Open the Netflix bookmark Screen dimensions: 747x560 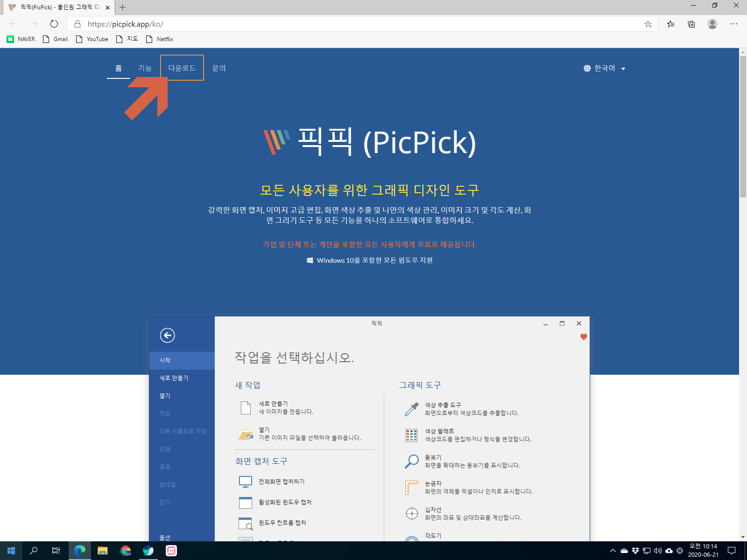pyautogui.click(x=160, y=39)
